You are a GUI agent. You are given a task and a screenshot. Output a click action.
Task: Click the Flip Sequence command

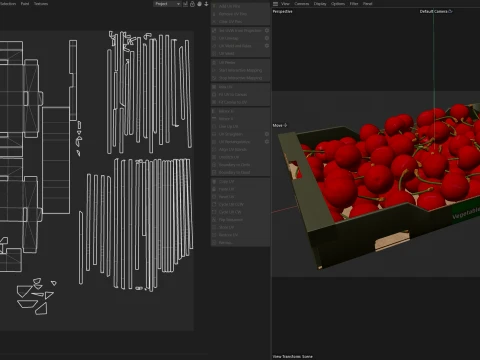(240, 220)
